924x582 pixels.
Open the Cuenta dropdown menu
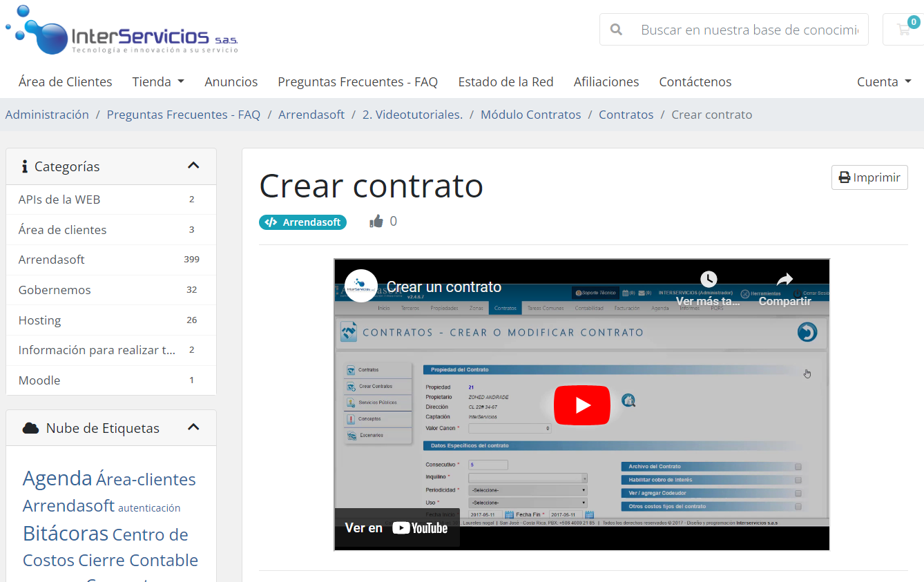(x=884, y=81)
